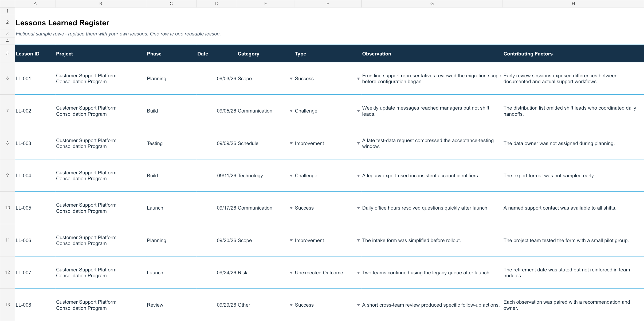Select the LL-003 cell
The width and height of the screenshot is (644, 321).
click(x=35, y=143)
